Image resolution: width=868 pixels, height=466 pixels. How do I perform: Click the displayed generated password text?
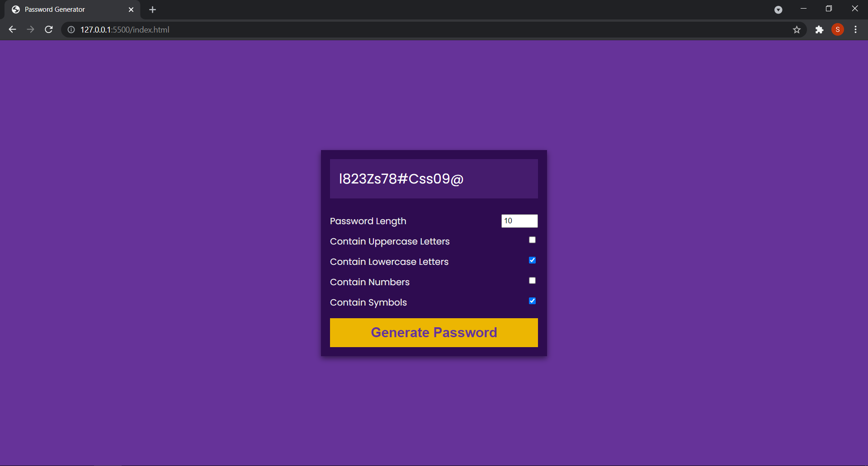click(401, 179)
